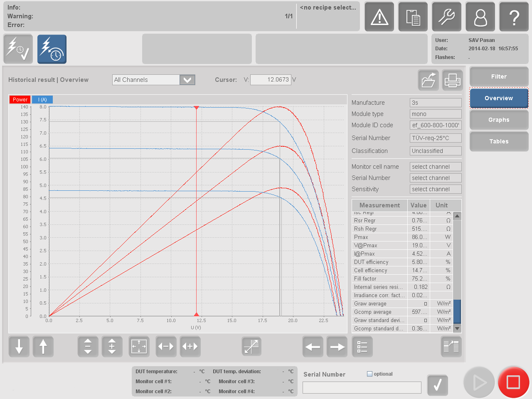This screenshot has height=399, width=532.
Task: Click the Unit column header
Action: 441,205
